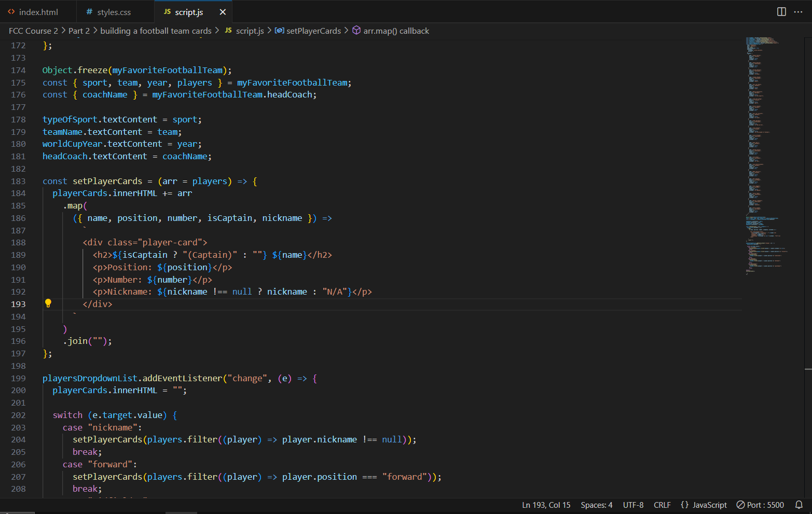Click the split editor right icon

(781, 12)
